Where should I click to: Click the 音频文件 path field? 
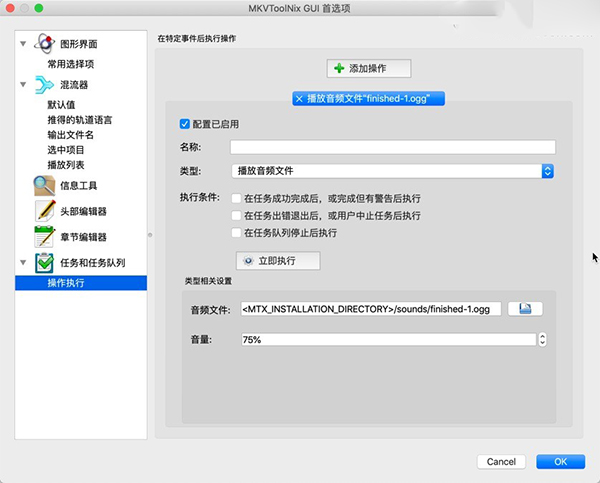(371, 309)
